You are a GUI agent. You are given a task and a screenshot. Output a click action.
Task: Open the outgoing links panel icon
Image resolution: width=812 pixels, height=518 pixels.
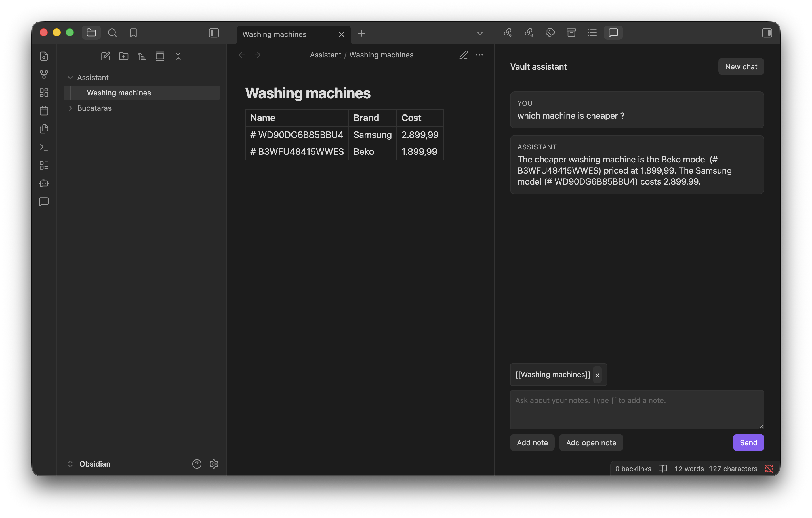tap(529, 33)
